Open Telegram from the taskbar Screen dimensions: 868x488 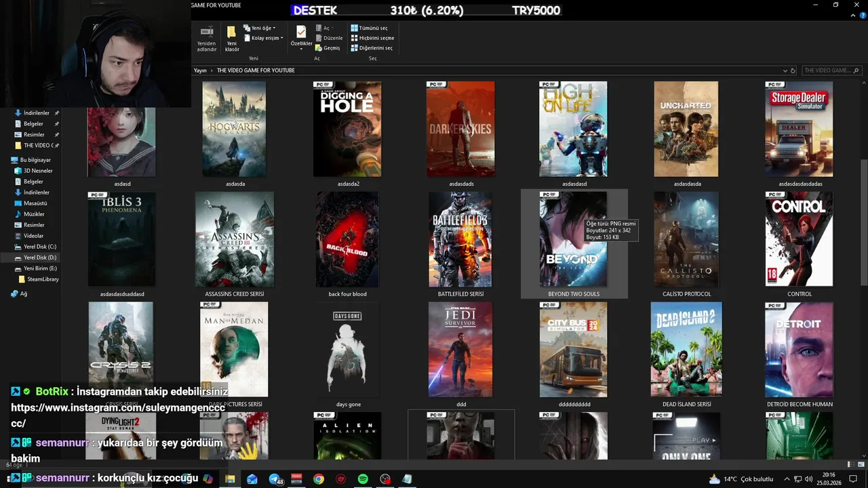click(275, 479)
